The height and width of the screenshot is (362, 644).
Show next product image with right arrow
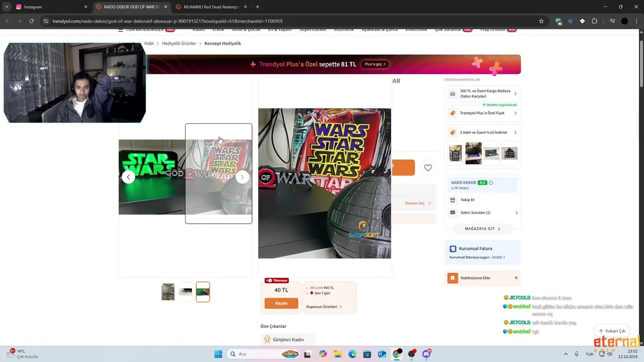pyautogui.click(x=242, y=177)
